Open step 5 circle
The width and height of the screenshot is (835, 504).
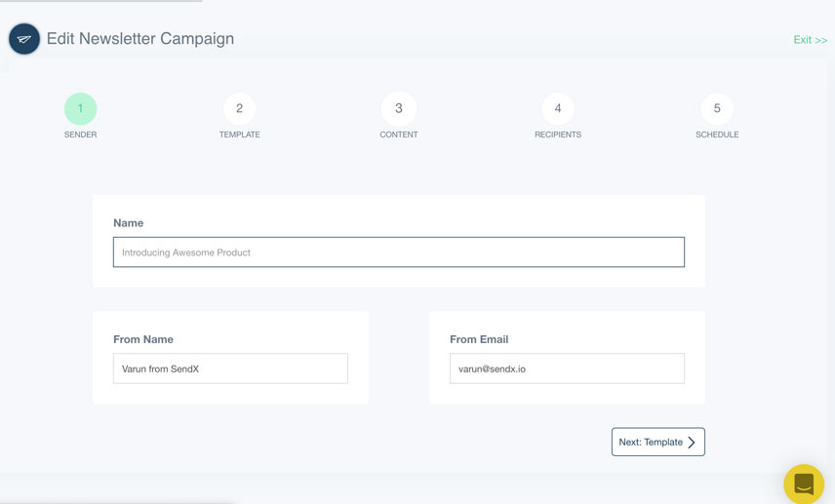tap(717, 108)
